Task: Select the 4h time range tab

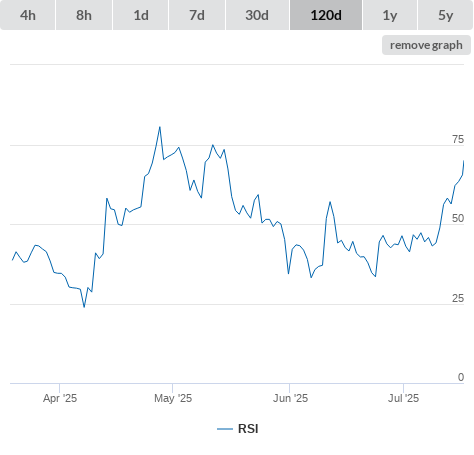Action: click(28, 15)
